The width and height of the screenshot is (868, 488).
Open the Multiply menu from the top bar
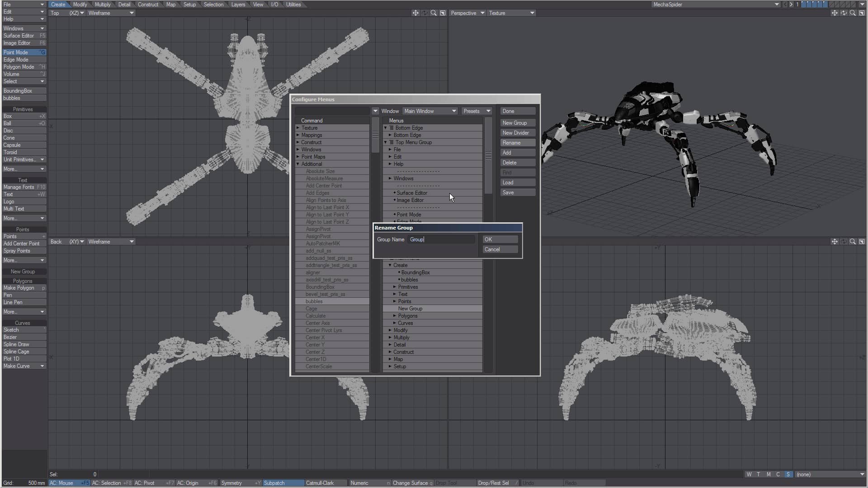[102, 4]
